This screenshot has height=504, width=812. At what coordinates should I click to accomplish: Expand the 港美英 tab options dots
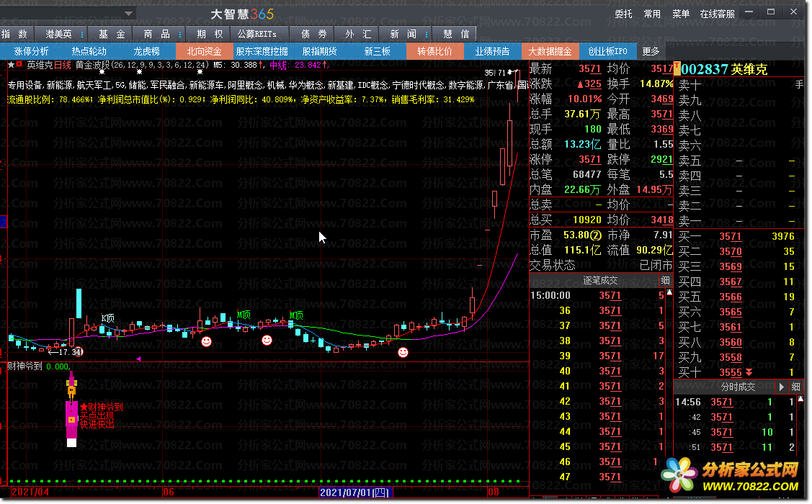[x=82, y=34]
